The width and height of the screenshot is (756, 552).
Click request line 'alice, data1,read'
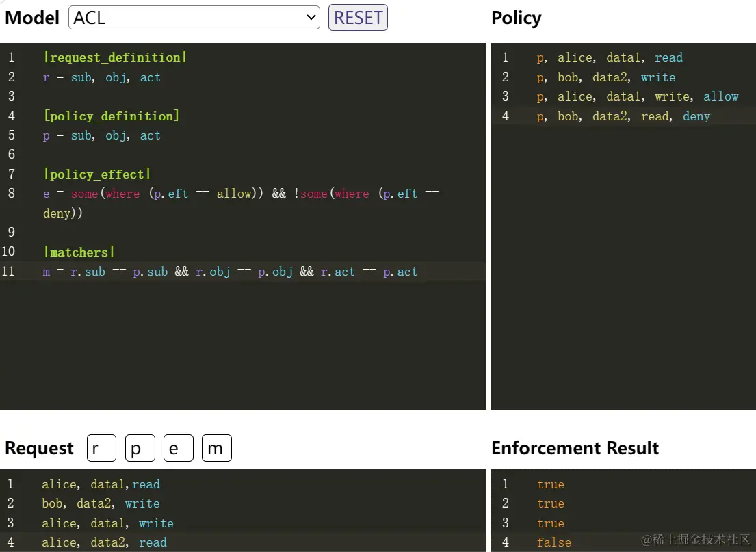coord(101,484)
